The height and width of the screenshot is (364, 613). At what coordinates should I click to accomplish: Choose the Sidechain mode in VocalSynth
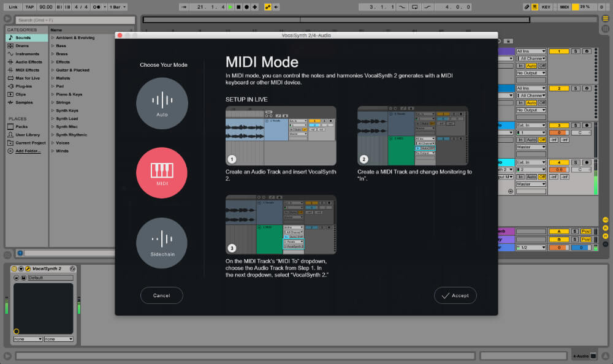[161, 243]
